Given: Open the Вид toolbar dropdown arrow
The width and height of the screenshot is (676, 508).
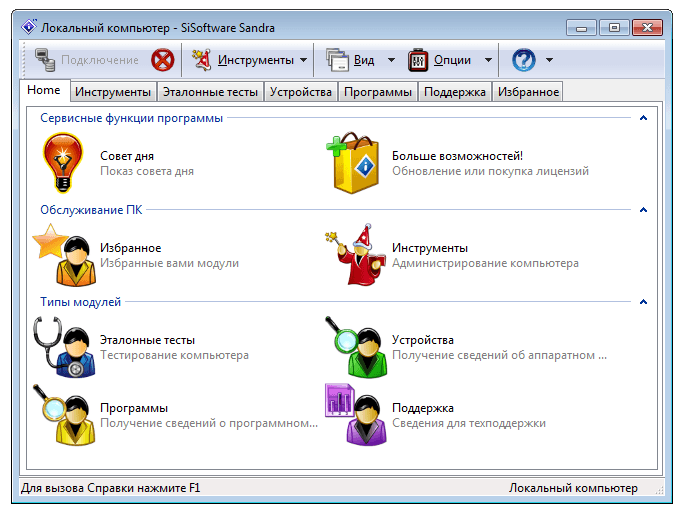Looking at the screenshot, I should [391, 60].
